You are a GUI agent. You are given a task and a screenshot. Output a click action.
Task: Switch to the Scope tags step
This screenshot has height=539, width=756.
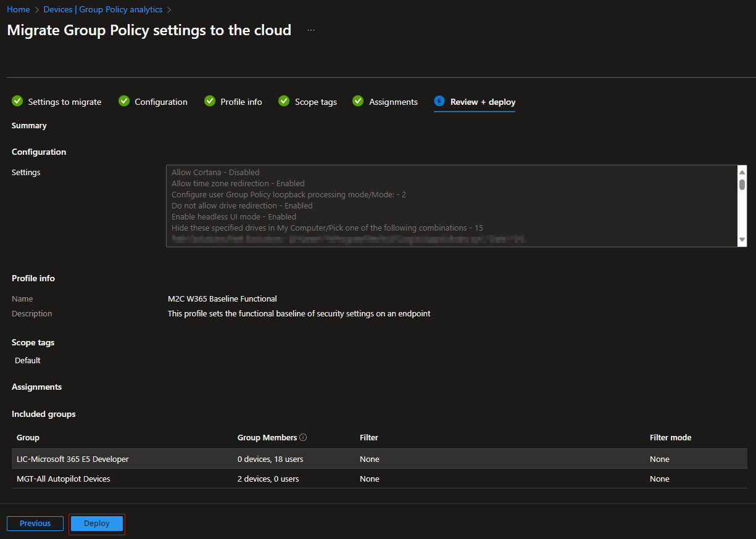point(315,102)
